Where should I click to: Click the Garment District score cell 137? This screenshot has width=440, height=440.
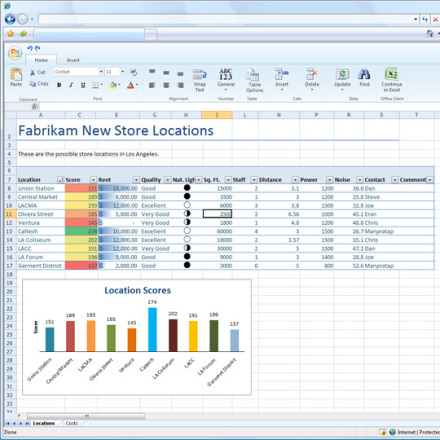coord(81,266)
